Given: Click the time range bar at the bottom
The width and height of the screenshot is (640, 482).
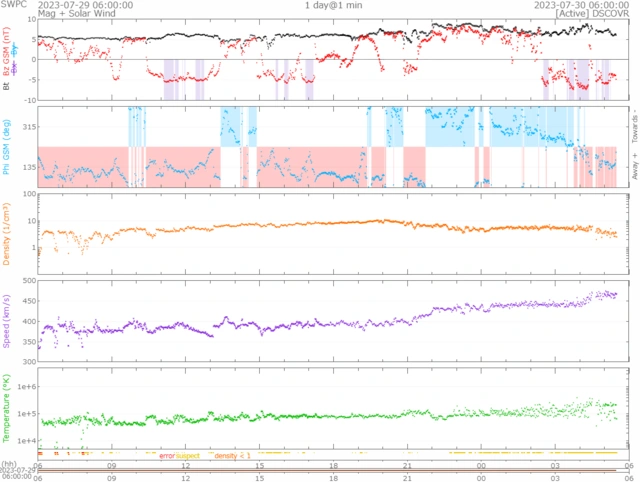Looking at the screenshot, I should (x=327, y=471).
